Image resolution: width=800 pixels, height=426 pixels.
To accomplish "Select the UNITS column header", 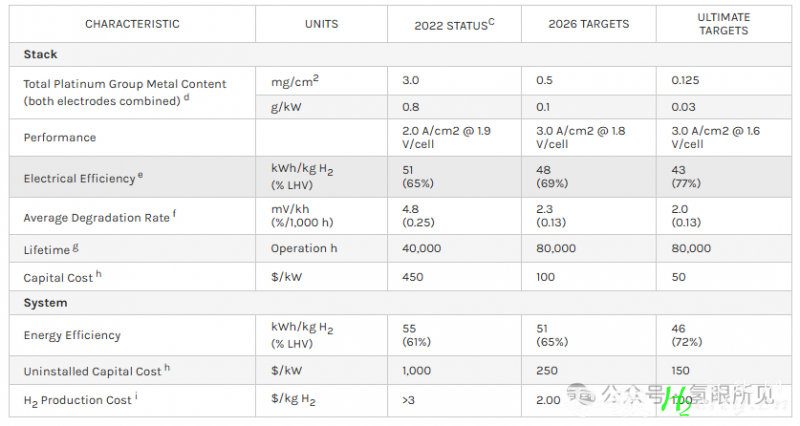I will tap(321, 24).
